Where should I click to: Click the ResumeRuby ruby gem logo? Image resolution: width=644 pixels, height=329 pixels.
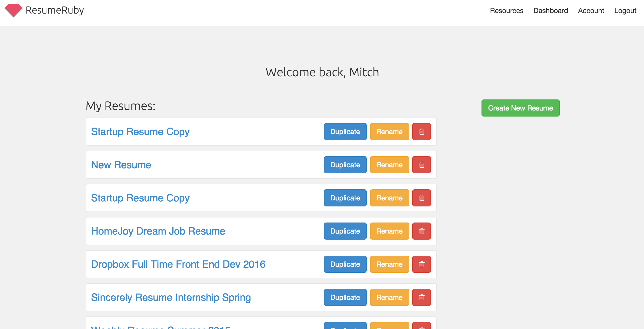(x=14, y=11)
